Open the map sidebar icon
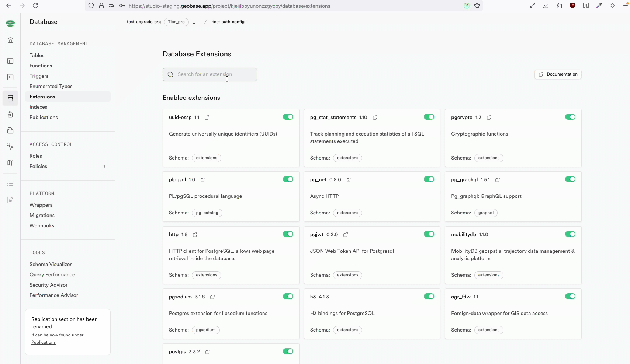 tap(10, 163)
